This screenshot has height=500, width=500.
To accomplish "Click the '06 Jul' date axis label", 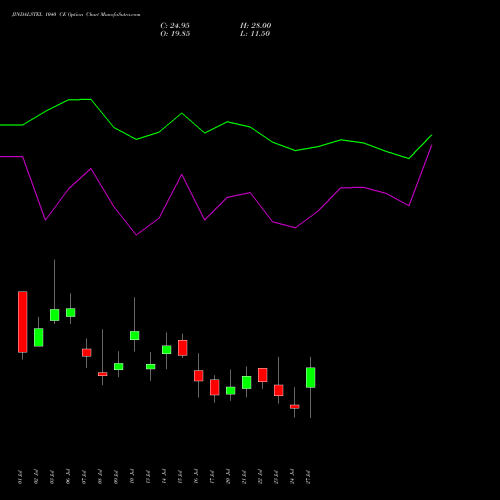I will click(68, 477).
